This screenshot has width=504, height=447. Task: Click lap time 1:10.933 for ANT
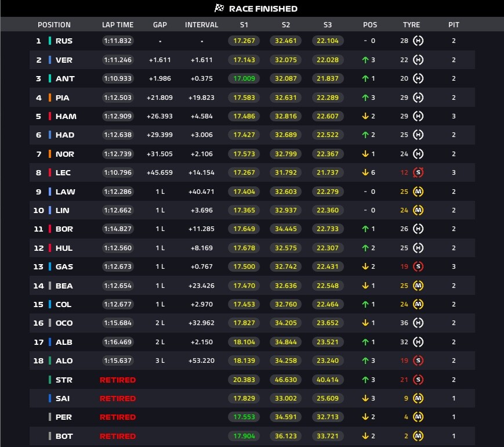(x=118, y=78)
